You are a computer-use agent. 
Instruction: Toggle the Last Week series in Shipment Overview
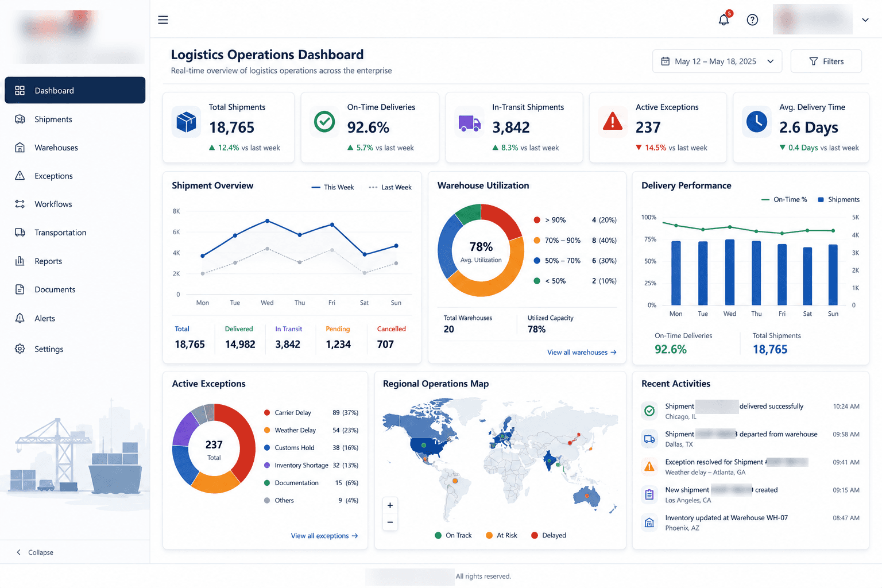pos(390,187)
